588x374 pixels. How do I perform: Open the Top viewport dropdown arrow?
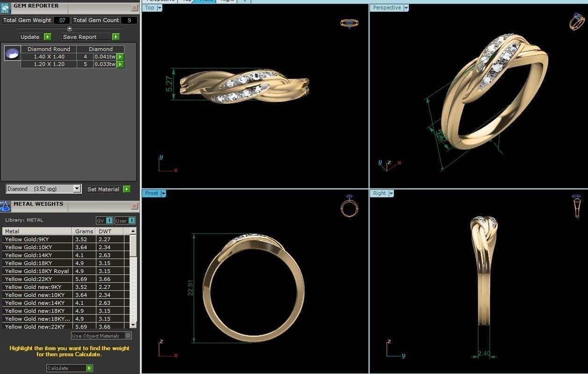pyautogui.click(x=160, y=8)
